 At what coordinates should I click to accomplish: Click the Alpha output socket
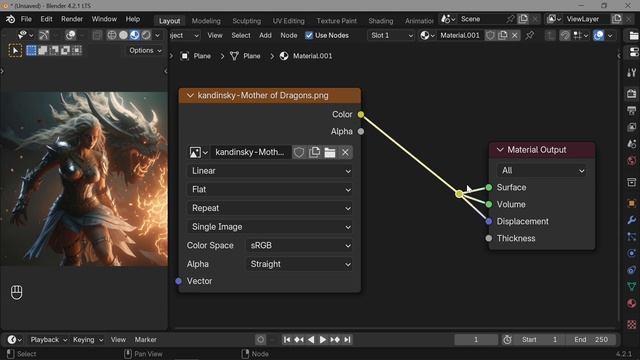pyautogui.click(x=361, y=131)
